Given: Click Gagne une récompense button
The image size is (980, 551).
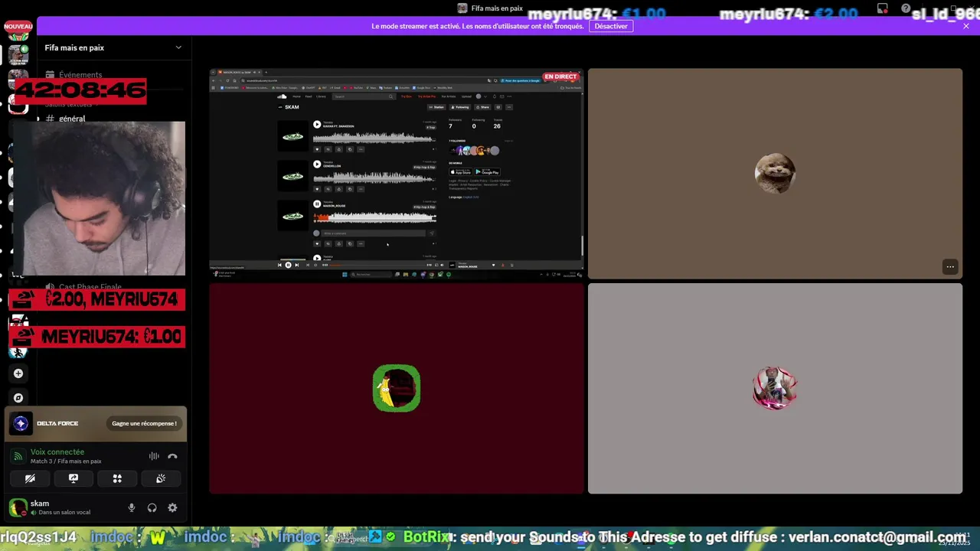Looking at the screenshot, I should click(x=144, y=423).
